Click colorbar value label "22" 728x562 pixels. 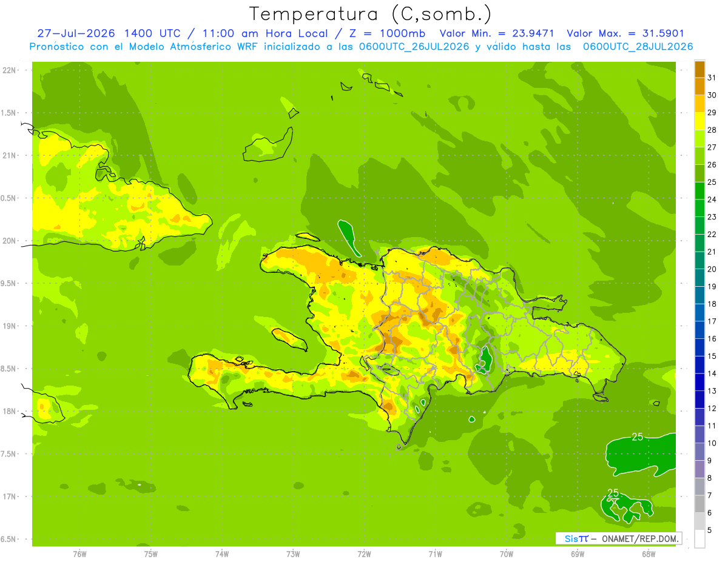tap(712, 234)
